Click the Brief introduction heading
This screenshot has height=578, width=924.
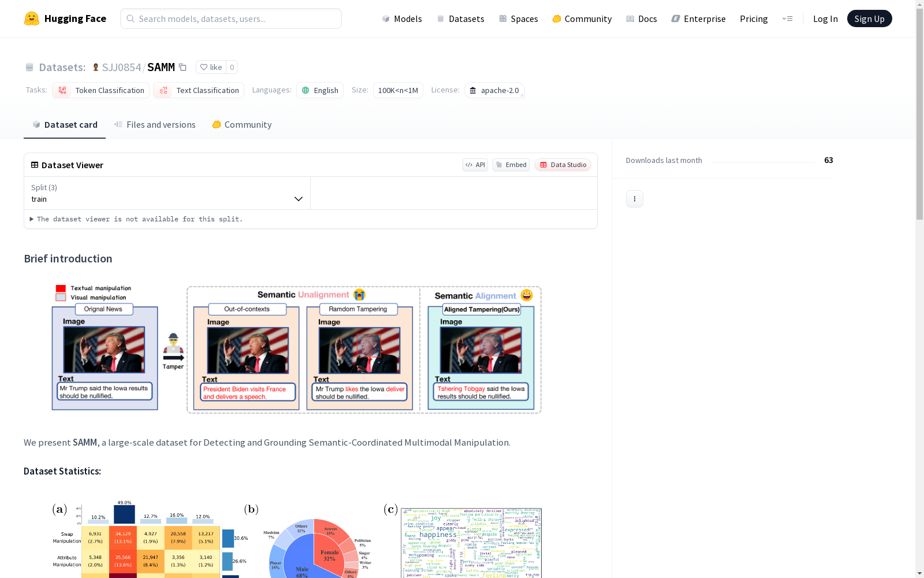tap(68, 258)
